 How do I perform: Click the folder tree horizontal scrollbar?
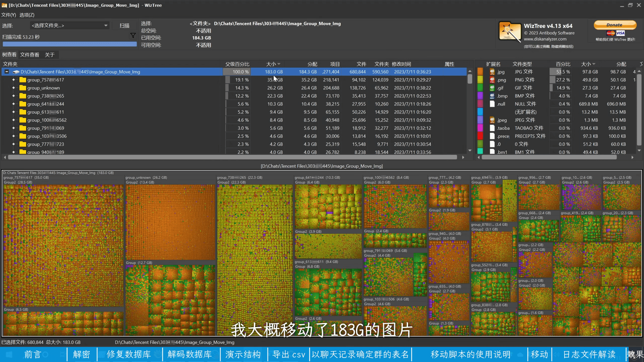232,157
